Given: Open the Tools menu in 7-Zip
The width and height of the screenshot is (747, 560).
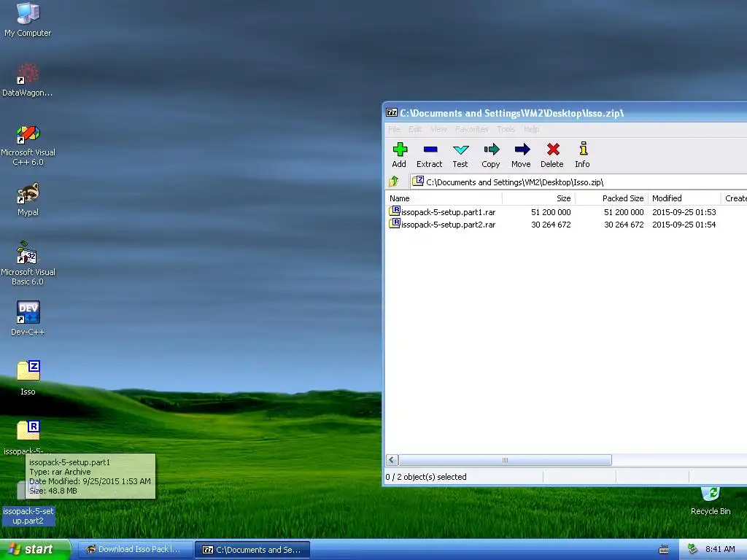Looking at the screenshot, I should pos(506,129).
